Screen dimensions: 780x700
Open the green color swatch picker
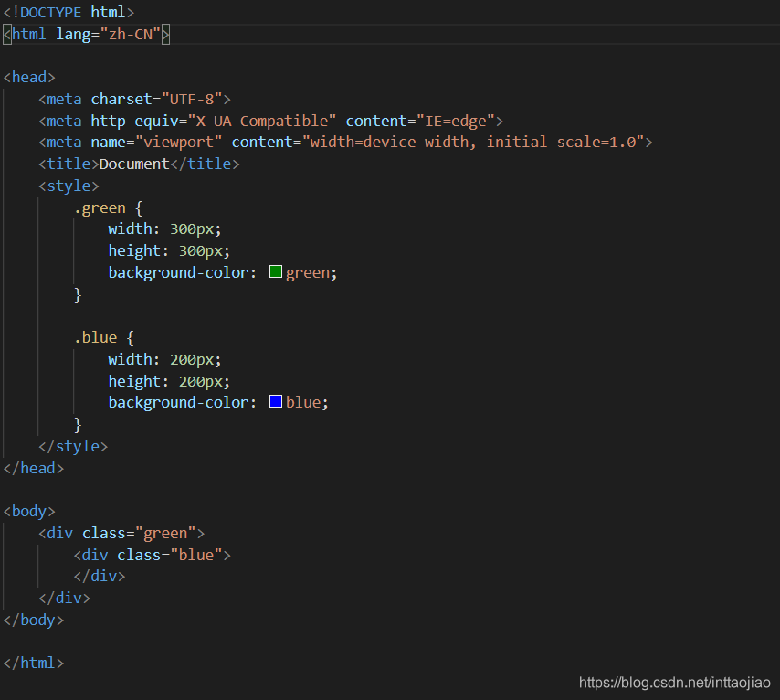point(276,271)
